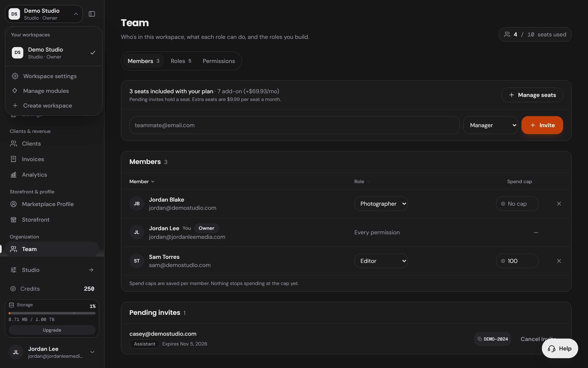This screenshot has height=368, width=588.
Task: Remove Jordan Blake from members
Action: 559,203
